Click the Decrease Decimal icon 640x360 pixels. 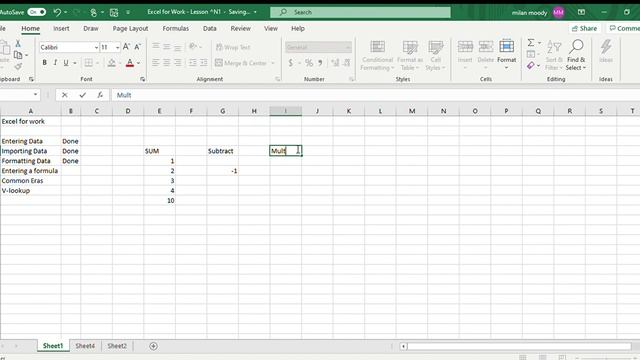click(347, 63)
